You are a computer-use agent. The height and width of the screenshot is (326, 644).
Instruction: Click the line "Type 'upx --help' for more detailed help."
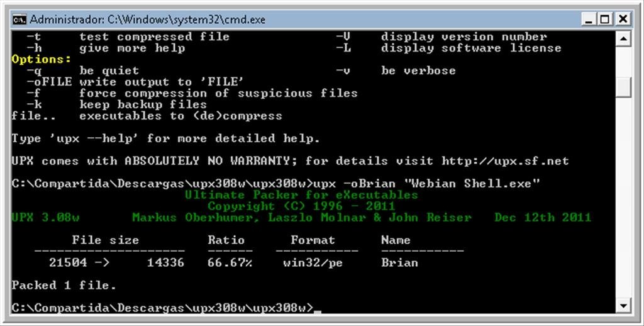point(165,138)
